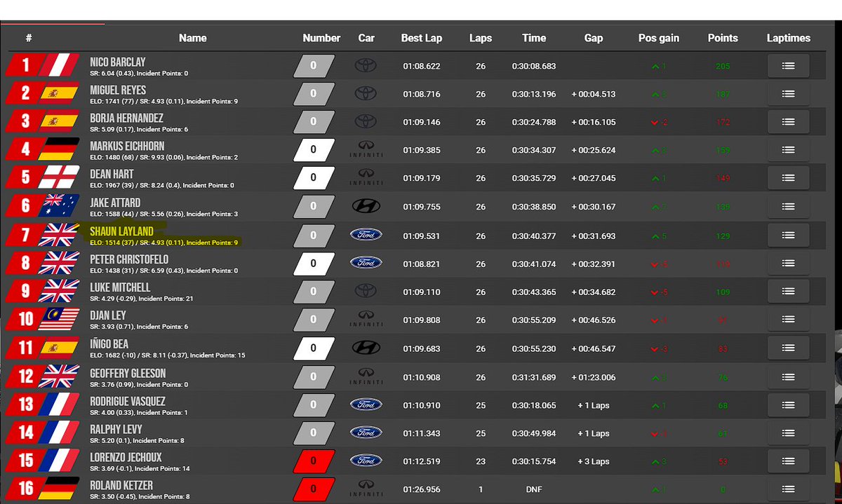Open laptimes list for Shaun Layland
Image resolution: width=842 pixels, height=504 pixels.
coord(788,236)
